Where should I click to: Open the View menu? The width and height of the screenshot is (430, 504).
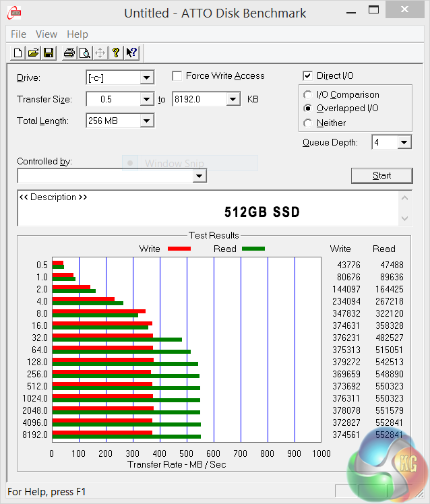[47, 34]
